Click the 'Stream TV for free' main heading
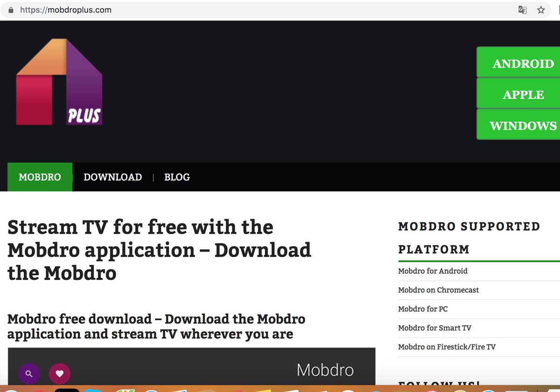The height and width of the screenshot is (392, 560). [159, 250]
